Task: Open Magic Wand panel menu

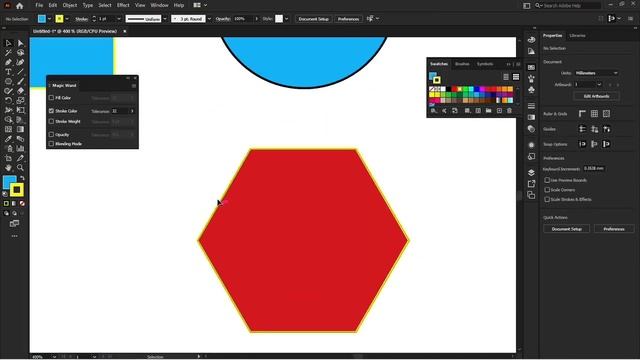Action: 133,86
